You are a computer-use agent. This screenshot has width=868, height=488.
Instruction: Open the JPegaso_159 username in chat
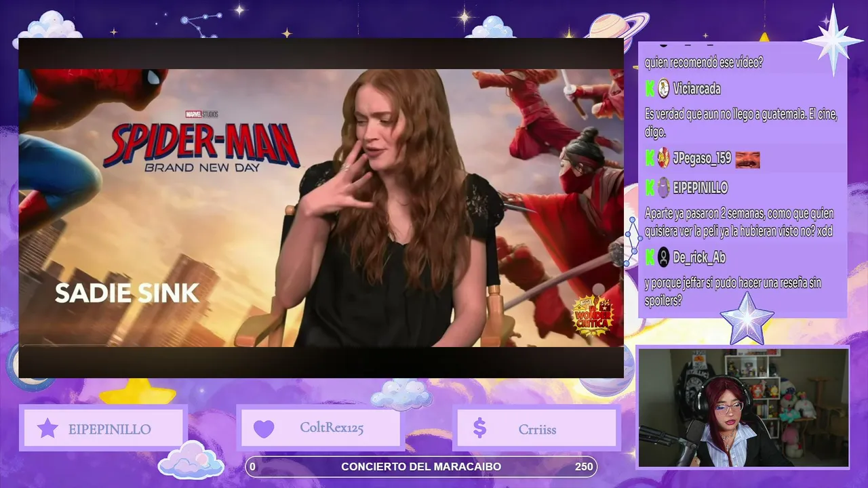(703, 159)
